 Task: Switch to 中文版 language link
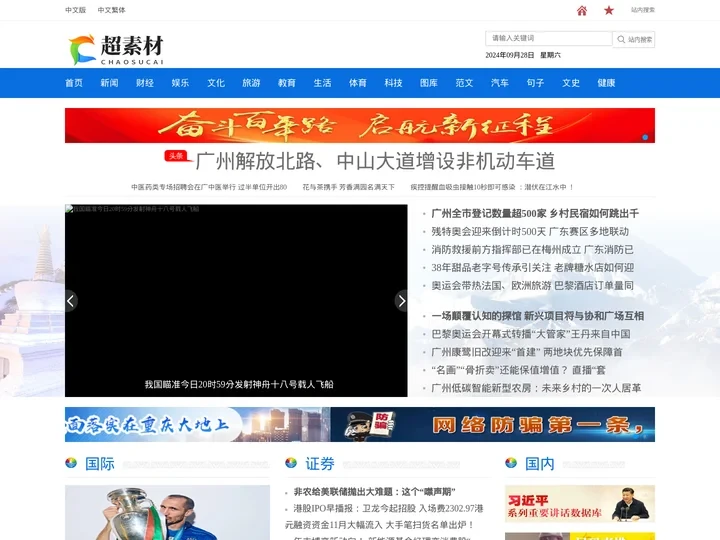(76, 10)
